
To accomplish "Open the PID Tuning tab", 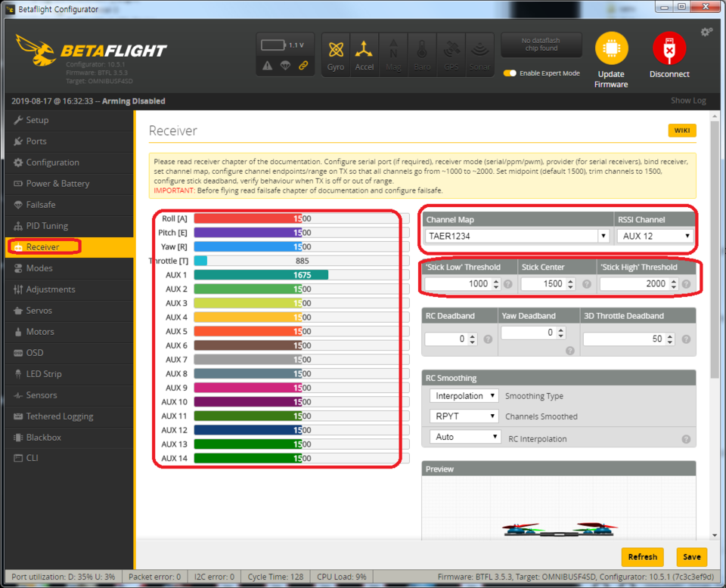I will point(70,226).
